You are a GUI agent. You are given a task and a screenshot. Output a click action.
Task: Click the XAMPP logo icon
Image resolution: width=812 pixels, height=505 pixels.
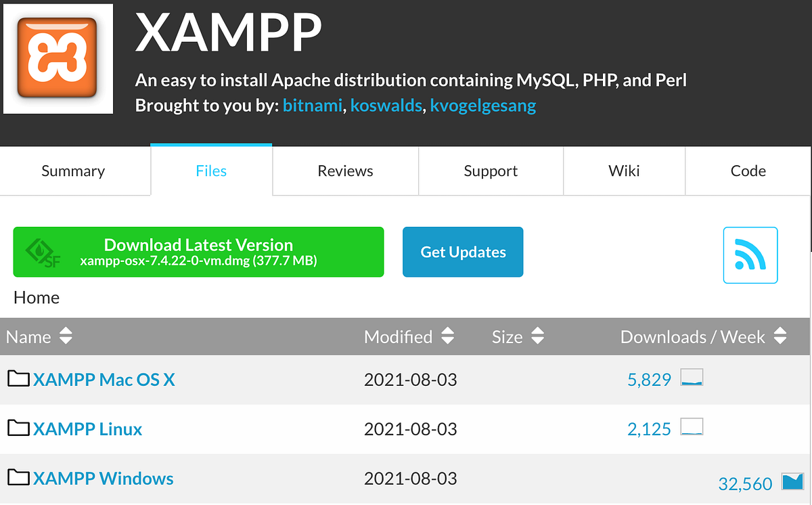[x=58, y=58]
